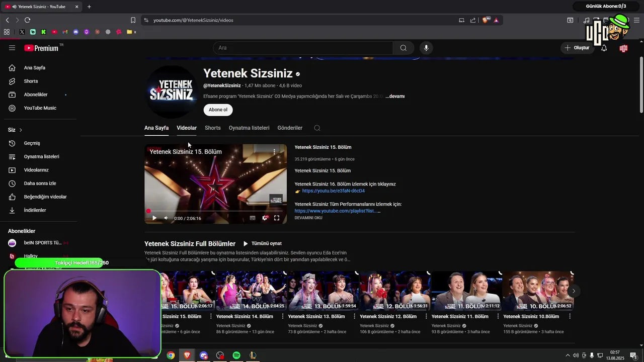Image resolution: width=644 pixels, height=362 pixels.
Task: Toggle subtitles on featured video
Action: tap(253, 218)
